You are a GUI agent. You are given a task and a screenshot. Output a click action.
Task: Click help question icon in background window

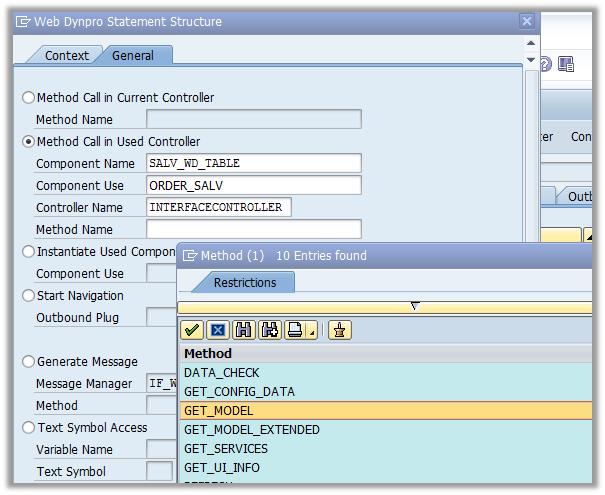pos(546,64)
